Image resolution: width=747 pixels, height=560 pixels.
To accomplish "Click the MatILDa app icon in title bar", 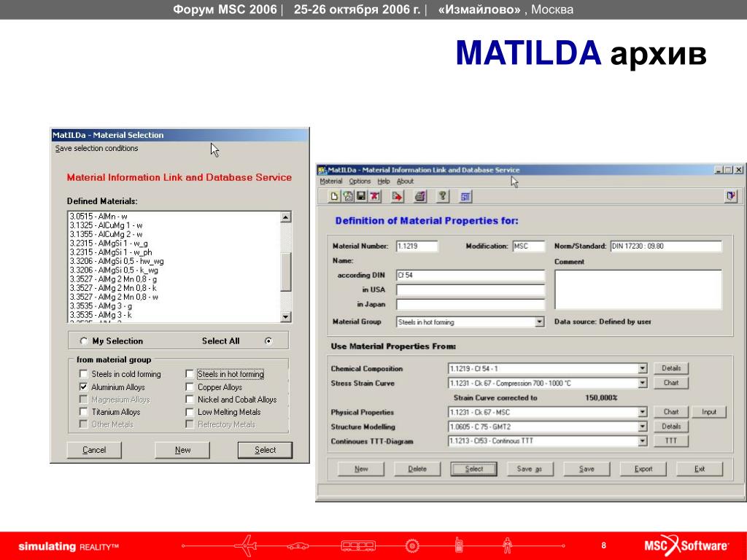I will click(x=322, y=170).
